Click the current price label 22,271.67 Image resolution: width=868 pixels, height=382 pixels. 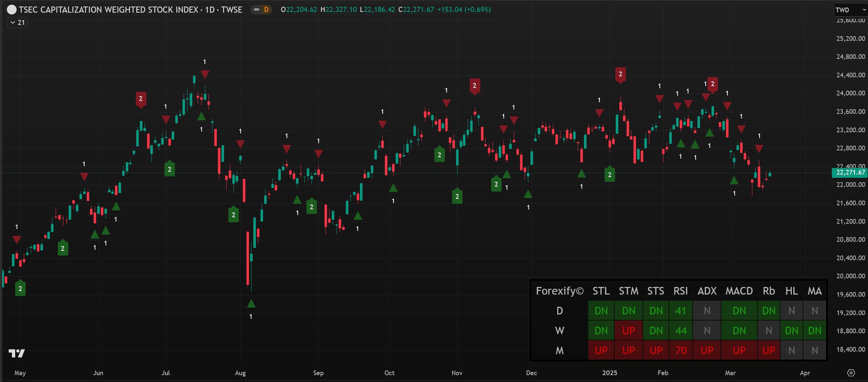(x=849, y=172)
